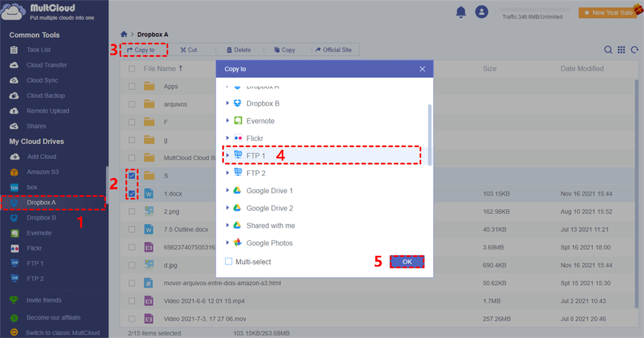The width and height of the screenshot is (644, 338).
Task: Click OK button in dialog
Action: (x=407, y=262)
